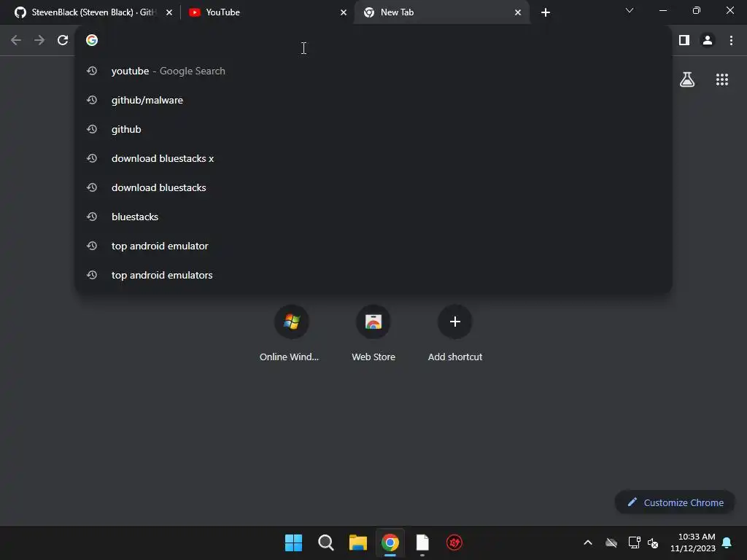Screen dimensions: 747x560
Task: Open the red circular app in the taskbar
Action: 454,542
